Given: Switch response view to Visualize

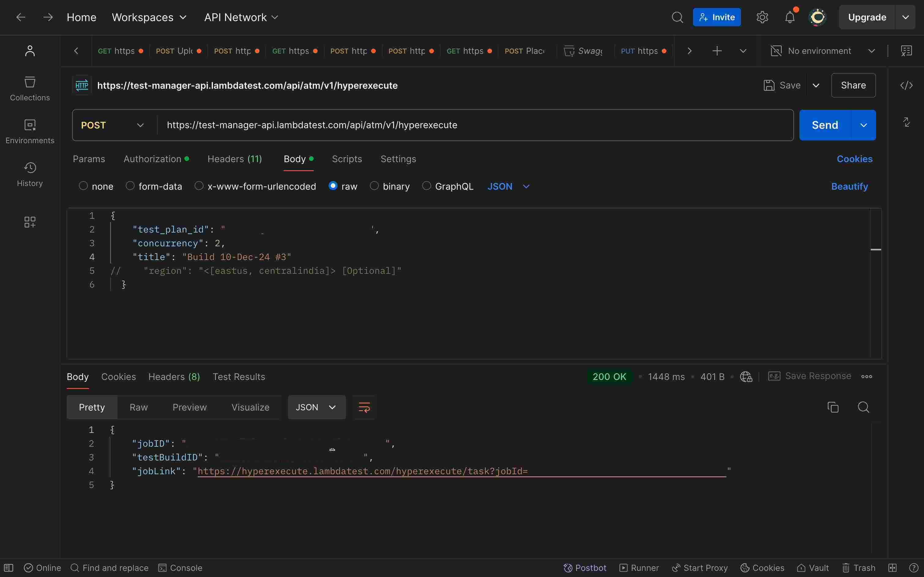Looking at the screenshot, I should (250, 407).
